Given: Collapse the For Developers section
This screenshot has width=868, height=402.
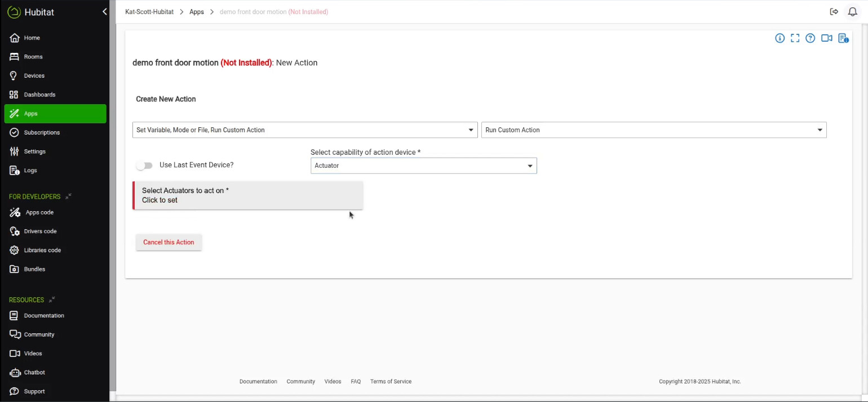Looking at the screenshot, I should [68, 196].
